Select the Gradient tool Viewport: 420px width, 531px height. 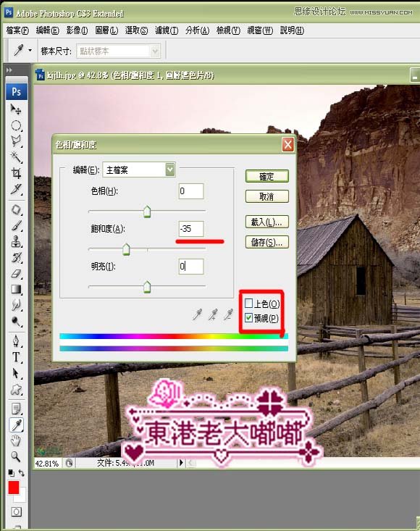(x=15, y=290)
